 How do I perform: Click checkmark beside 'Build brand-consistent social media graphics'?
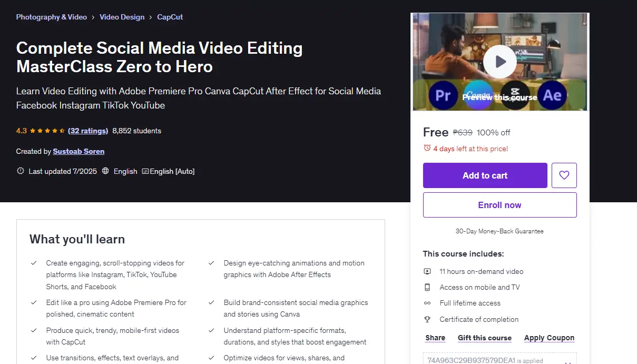point(211,302)
